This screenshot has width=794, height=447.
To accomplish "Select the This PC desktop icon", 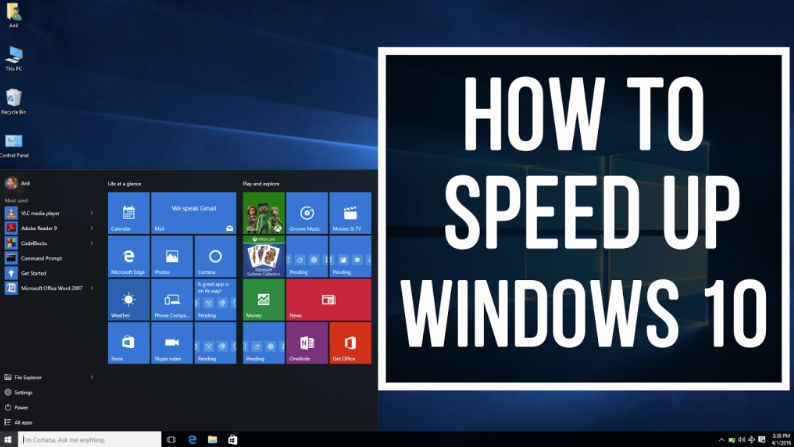I will point(14,58).
